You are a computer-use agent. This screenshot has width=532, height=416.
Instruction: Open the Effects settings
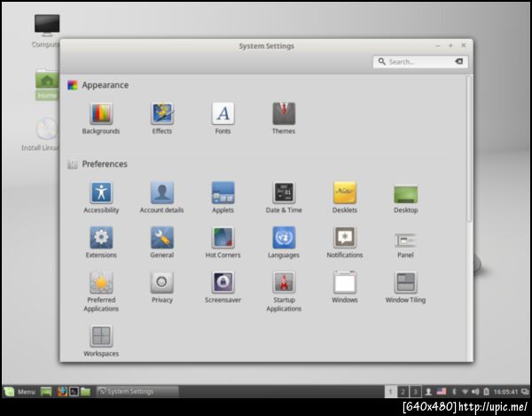[162, 118]
